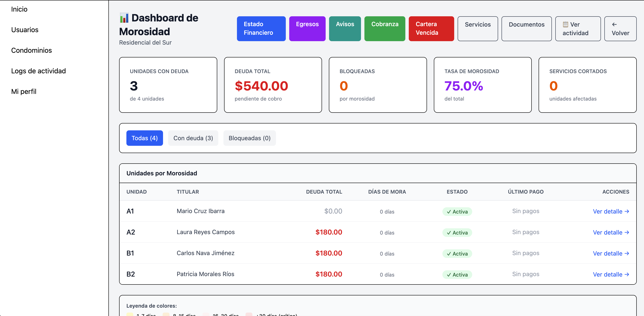Click the bar chart icon beside Dashboard de Morosidad
This screenshot has width=644, height=316.
pos(124,18)
